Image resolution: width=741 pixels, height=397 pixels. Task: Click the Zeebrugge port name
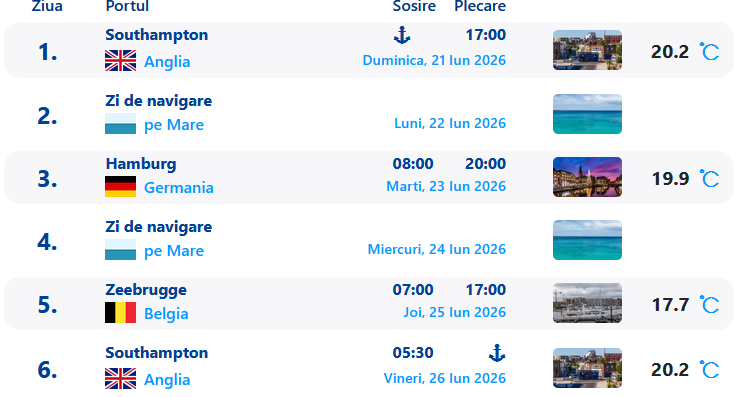[146, 290]
